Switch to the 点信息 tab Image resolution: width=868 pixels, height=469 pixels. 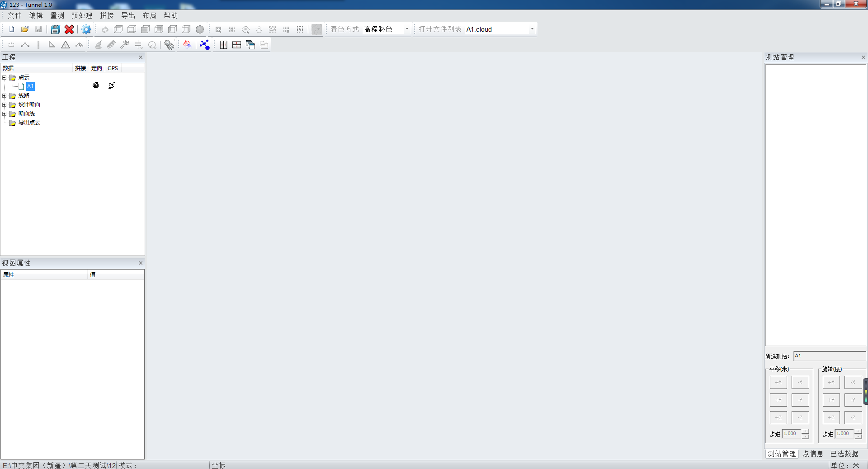(x=813, y=454)
